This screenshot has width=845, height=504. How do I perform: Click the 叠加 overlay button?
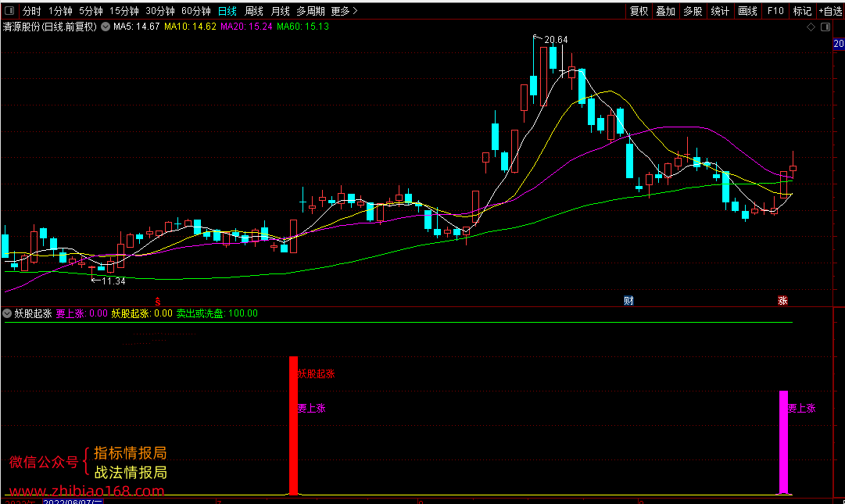tap(665, 11)
